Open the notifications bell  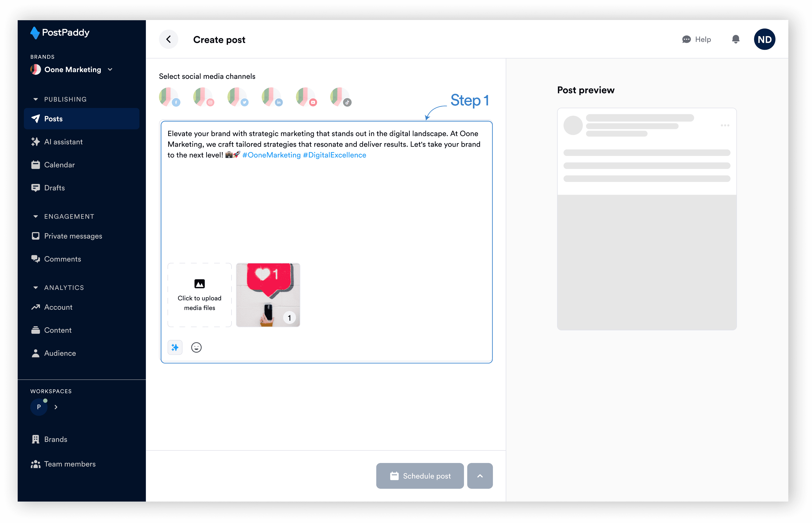point(736,39)
